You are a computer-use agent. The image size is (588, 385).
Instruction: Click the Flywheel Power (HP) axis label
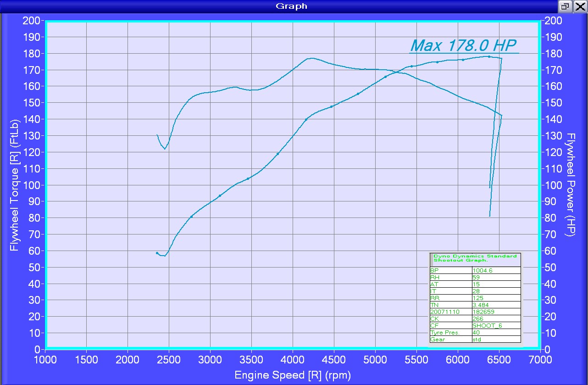pyautogui.click(x=571, y=185)
